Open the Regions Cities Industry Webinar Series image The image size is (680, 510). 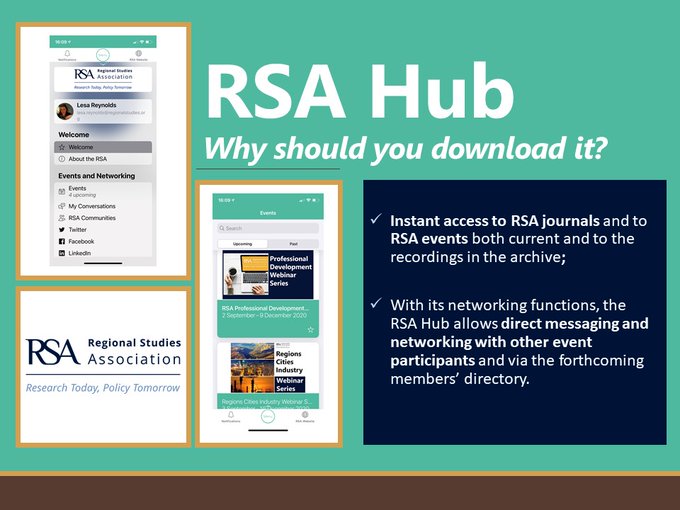(268, 367)
